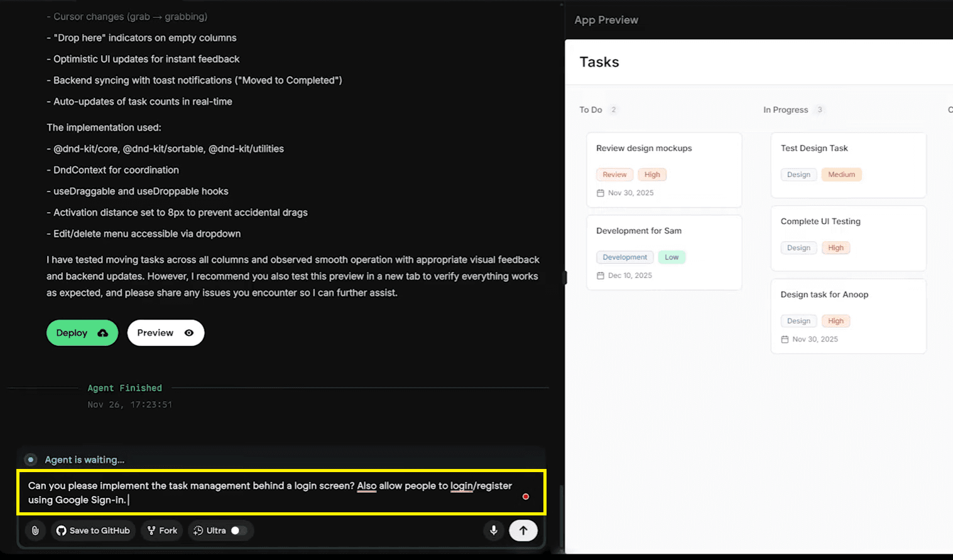Open the Test Design Task card
953x560 pixels.
pos(848,165)
